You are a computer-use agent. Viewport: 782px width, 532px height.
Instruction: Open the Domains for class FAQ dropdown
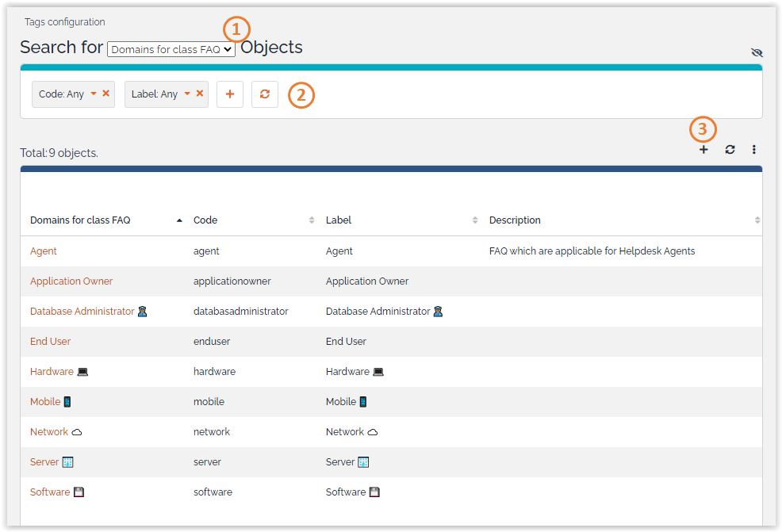click(171, 49)
